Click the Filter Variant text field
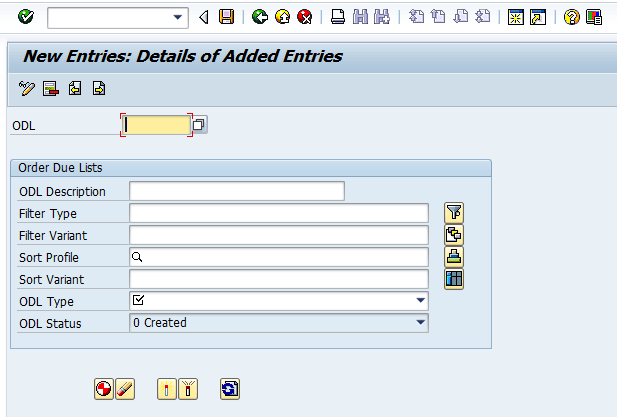Viewport: 617px width, 417px height. (278, 235)
